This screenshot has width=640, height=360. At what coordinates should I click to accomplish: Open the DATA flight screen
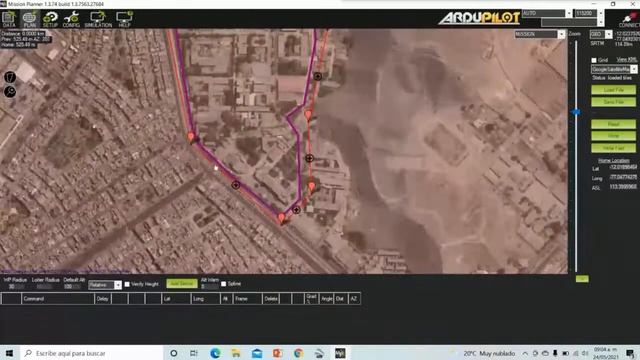pyautogui.click(x=9, y=19)
